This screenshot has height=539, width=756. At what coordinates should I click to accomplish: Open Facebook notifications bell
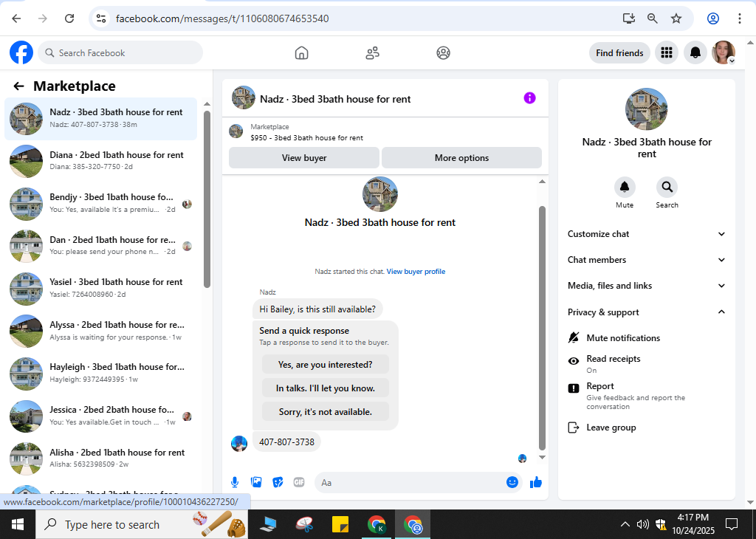pos(695,52)
